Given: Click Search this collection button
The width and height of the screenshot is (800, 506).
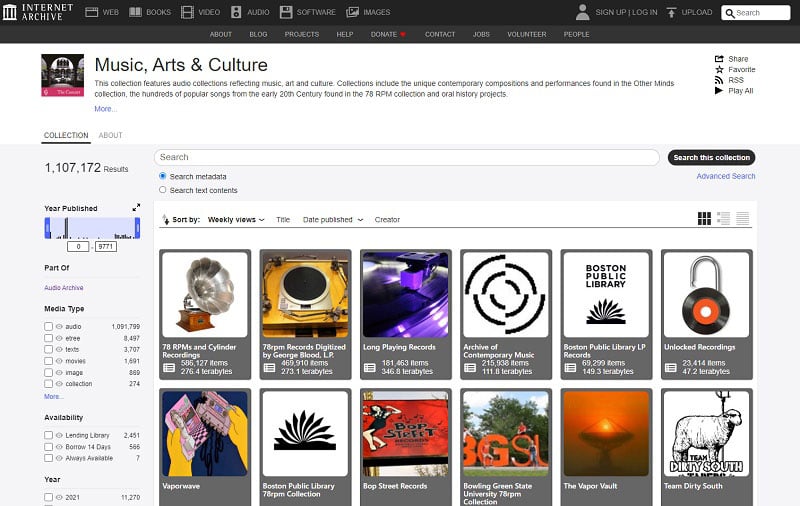Looking at the screenshot, I should (x=711, y=158).
